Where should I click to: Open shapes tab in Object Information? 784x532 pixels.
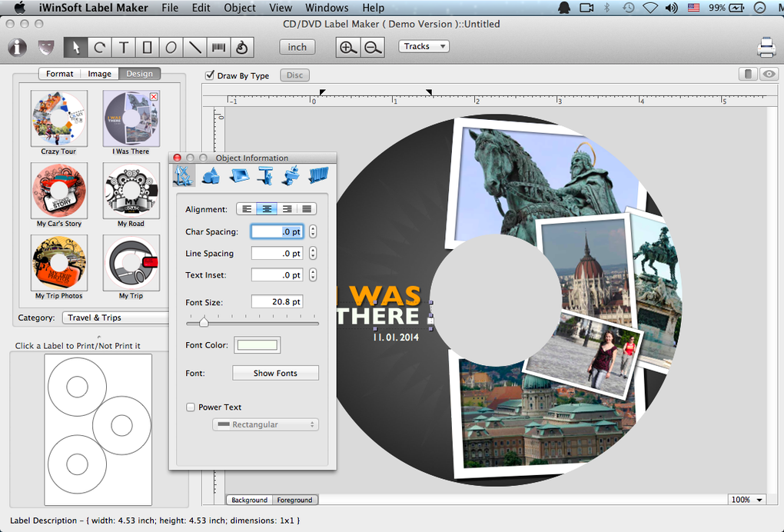tap(211, 176)
